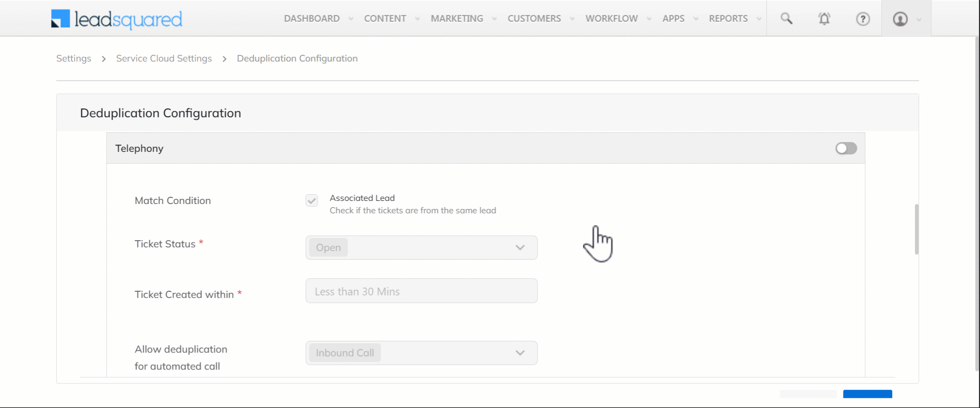Screen dimensions: 980x408
Task: Toggle the Associated Lead checkbox
Action: click(x=311, y=200)
